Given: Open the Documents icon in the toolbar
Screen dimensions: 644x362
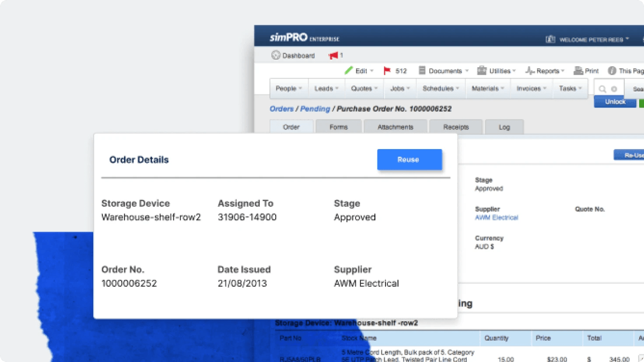Looking at the screenshot, I should tap(423, 70).
